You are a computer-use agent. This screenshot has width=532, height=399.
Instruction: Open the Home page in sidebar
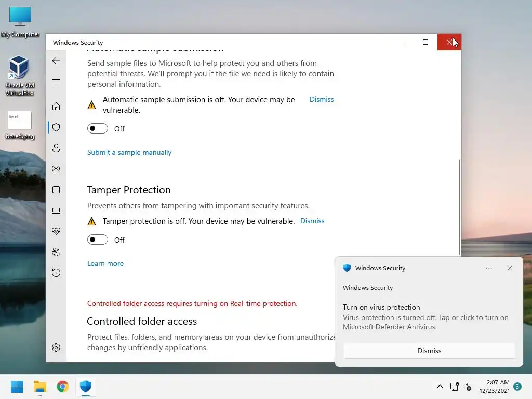(56, 107)
